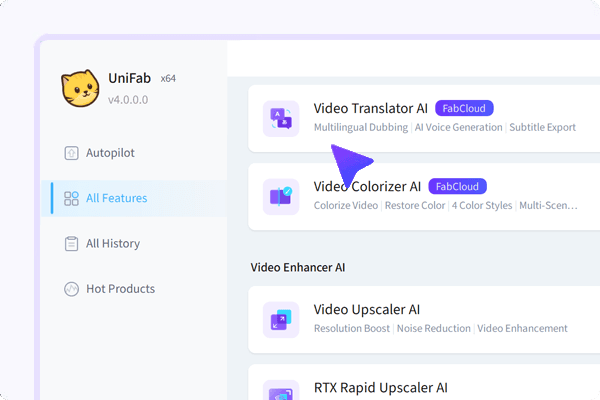The height and width of the screenshot is (400, 600).
Task: Go to All History section
Action: (113, 243)
